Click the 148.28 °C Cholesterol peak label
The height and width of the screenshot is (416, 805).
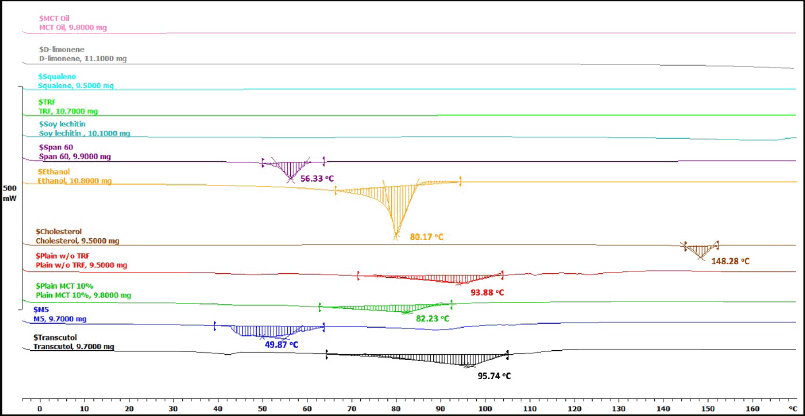pyautogui.click(x=730, y=261)
